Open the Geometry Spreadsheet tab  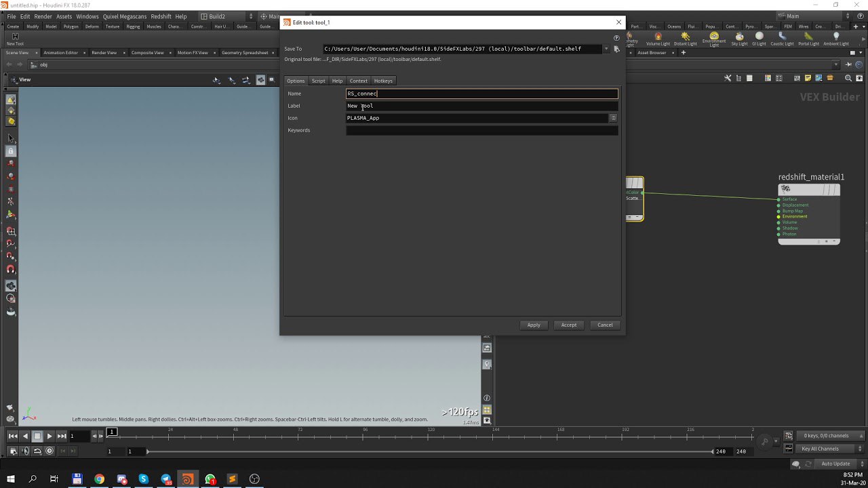point(245,53)
